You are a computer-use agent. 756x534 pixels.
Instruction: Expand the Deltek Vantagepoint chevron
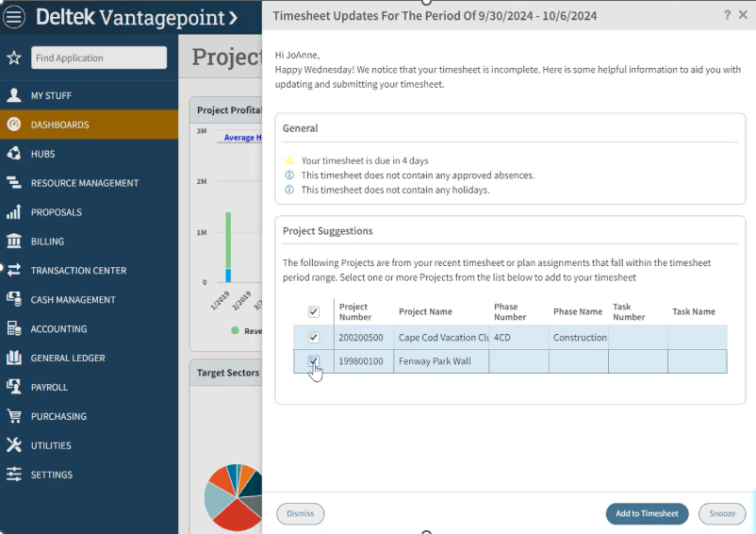(x=233, y=17)
